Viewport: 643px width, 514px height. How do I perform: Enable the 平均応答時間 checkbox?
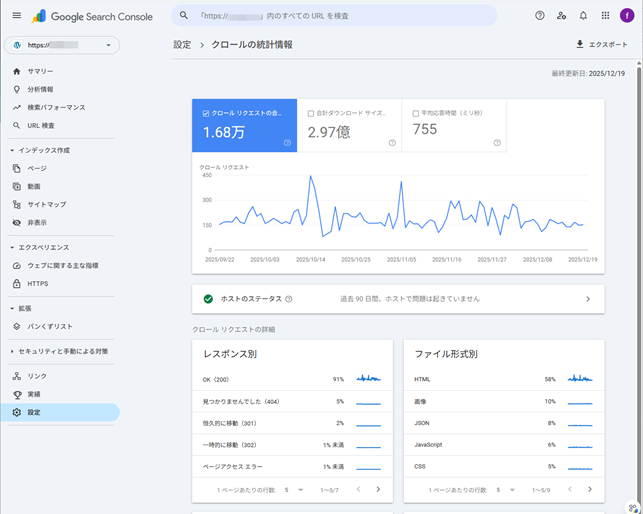tap(416, 113)
